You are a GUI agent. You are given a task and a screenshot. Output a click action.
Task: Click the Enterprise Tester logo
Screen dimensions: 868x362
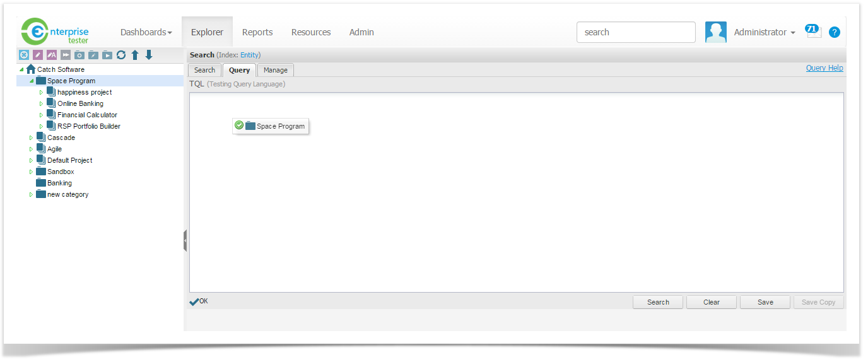click(55, 32)
